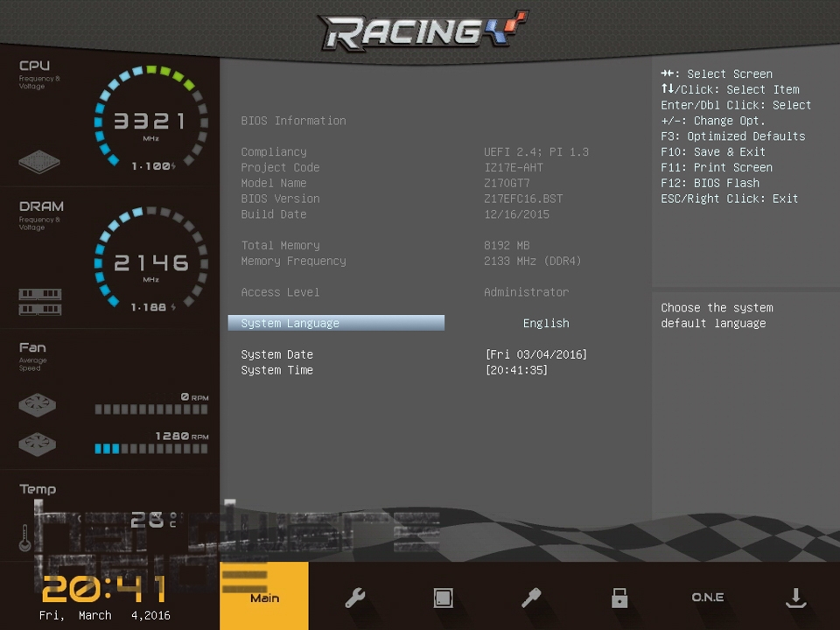Select the System Language row

336,324
